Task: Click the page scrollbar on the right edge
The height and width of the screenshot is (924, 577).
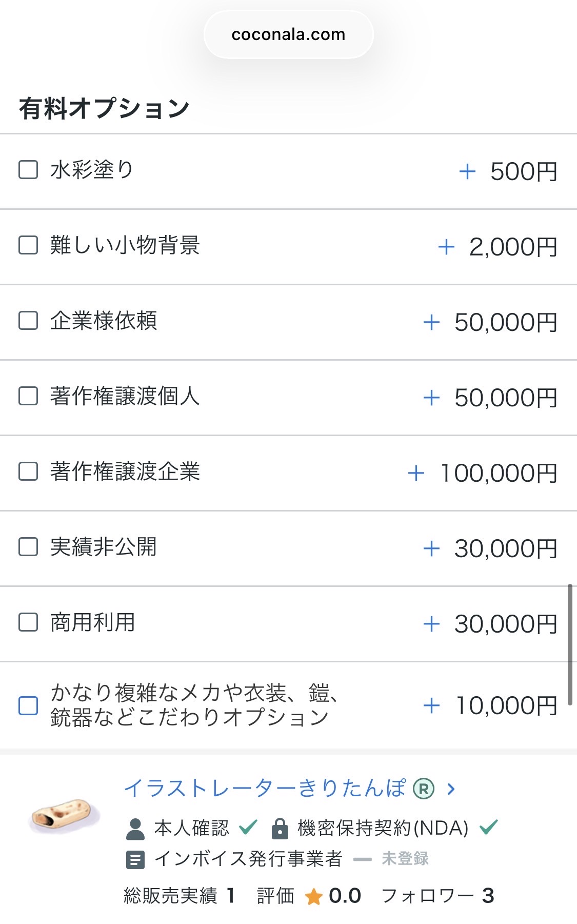Action: [x=570, y=644]
